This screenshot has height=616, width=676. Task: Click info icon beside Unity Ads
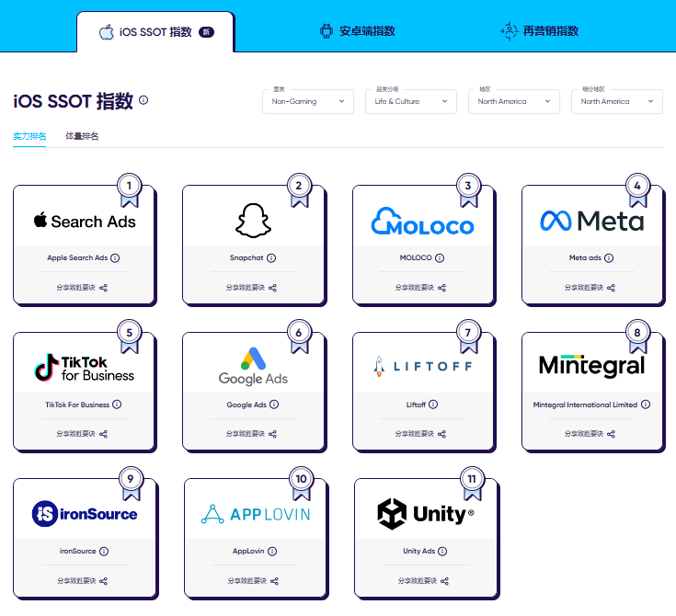pos(442,551)
